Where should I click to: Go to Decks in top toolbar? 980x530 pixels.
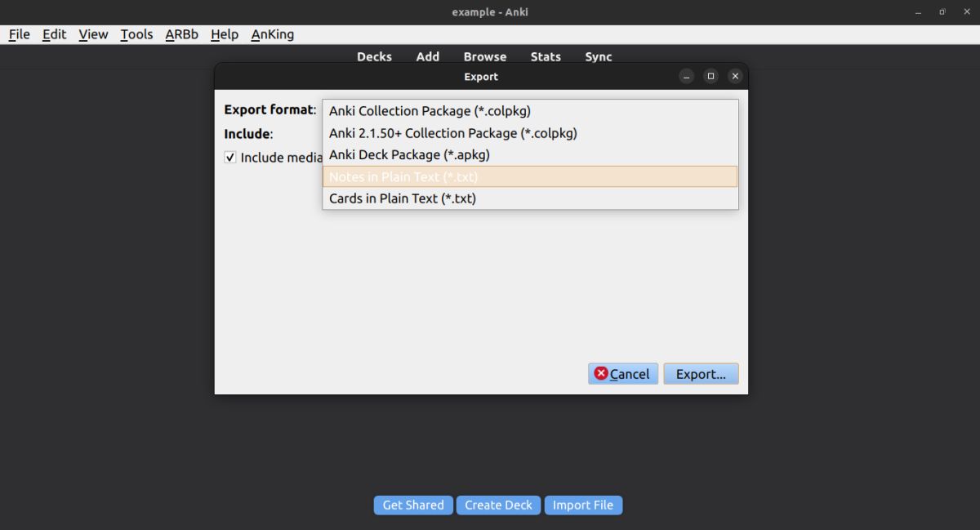[x=374, y=56]
